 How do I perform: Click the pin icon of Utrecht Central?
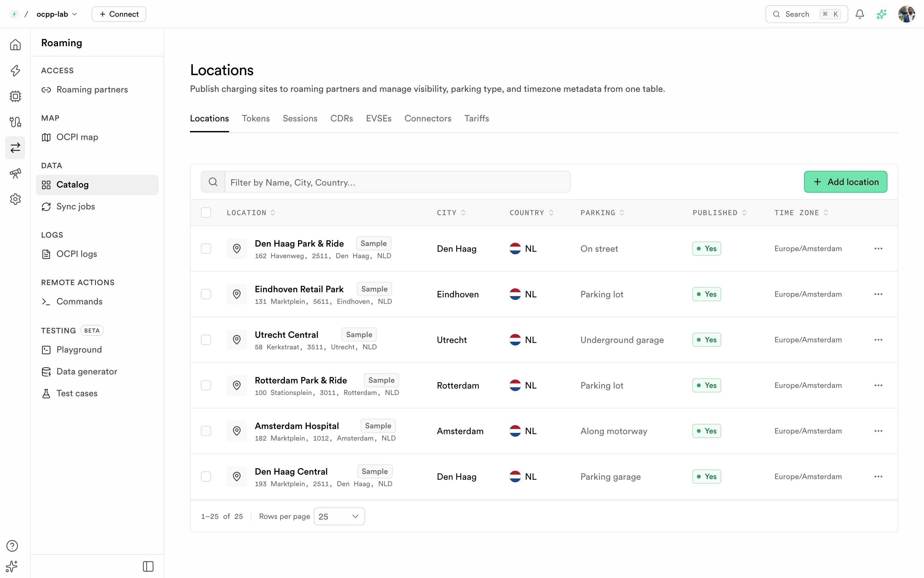(x=237, y=339)
